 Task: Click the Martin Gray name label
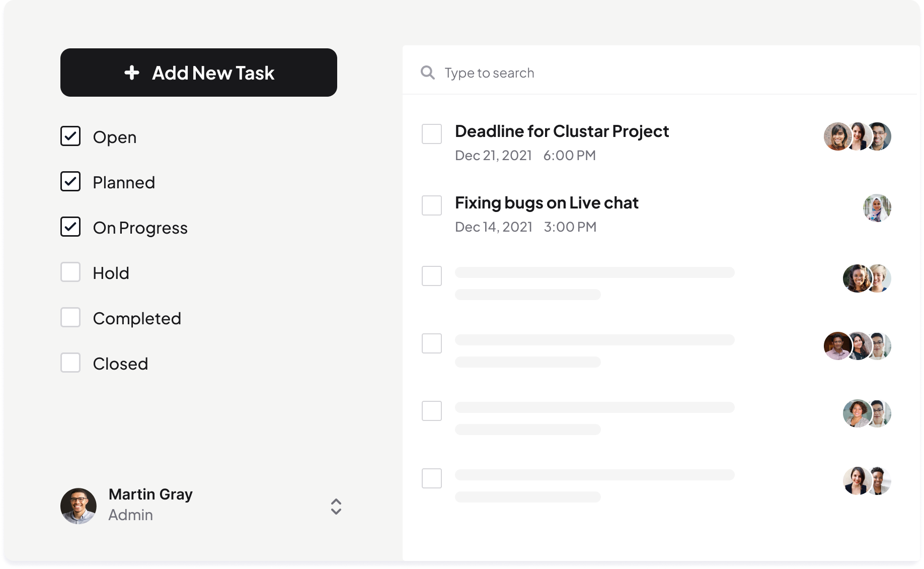(x=150, y=494)
